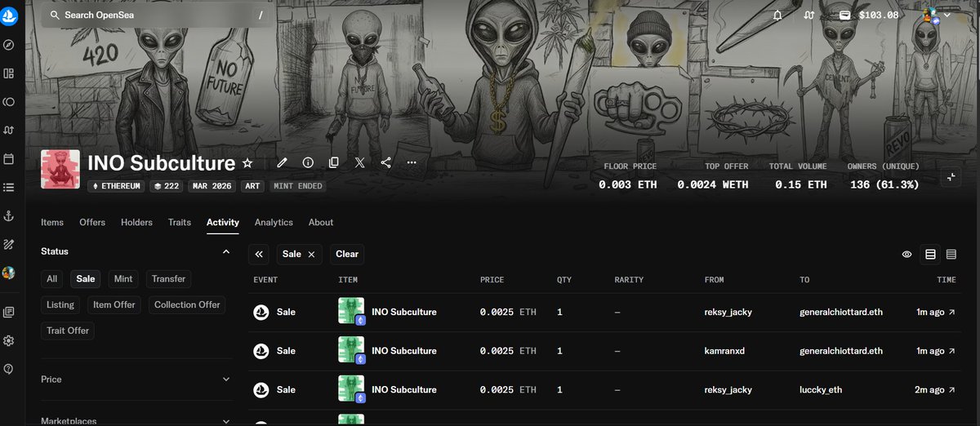
Task: Click the ART category badge
Action: [x=253, y=186]
